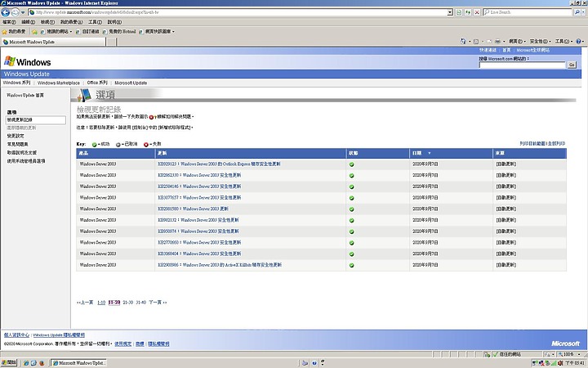588x368 pixels.
Task: Open the 工具(O) command bar dropdown
Action: pos(563,42)
